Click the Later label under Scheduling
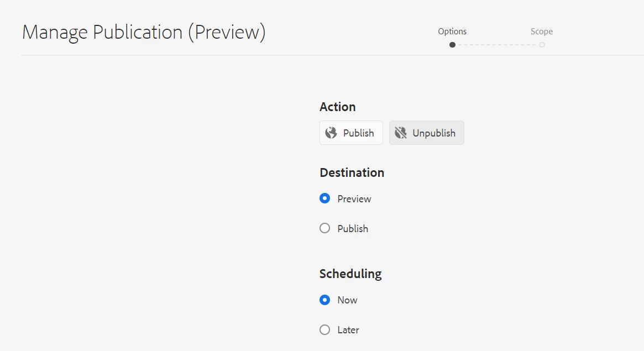 (x=348, y=330)
